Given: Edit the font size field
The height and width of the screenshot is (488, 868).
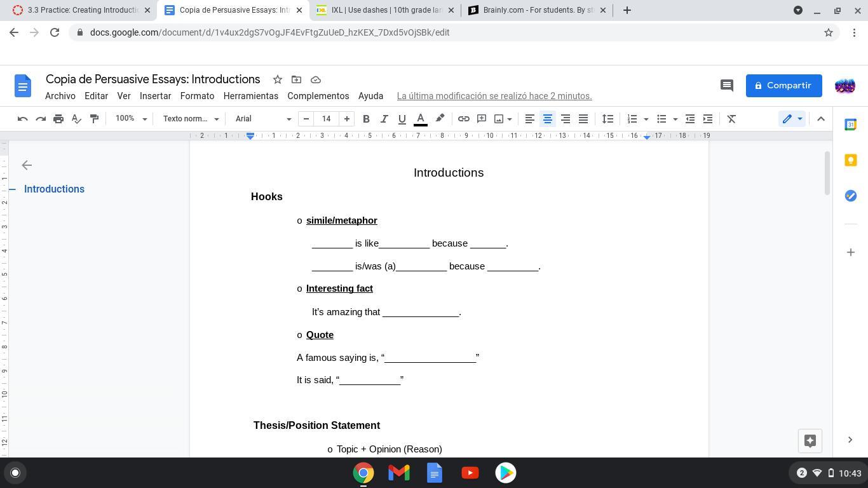Looking at the screenshot, I should click(327, 119).
